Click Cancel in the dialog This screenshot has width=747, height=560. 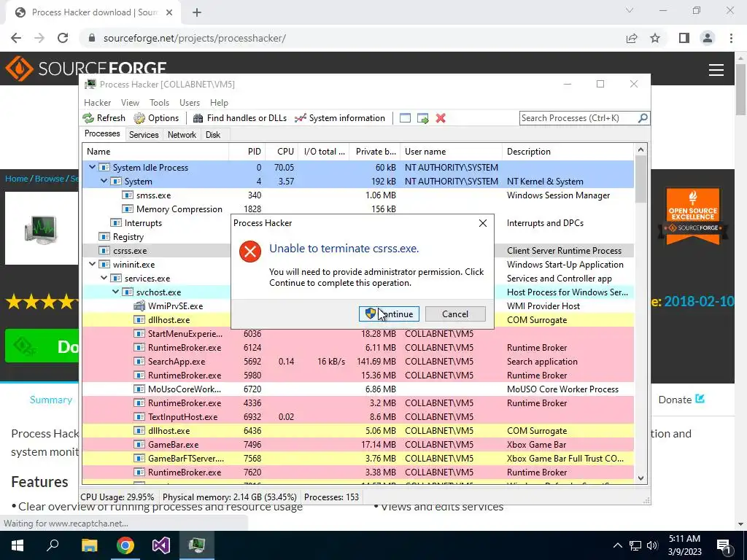(x=455, y=314)
